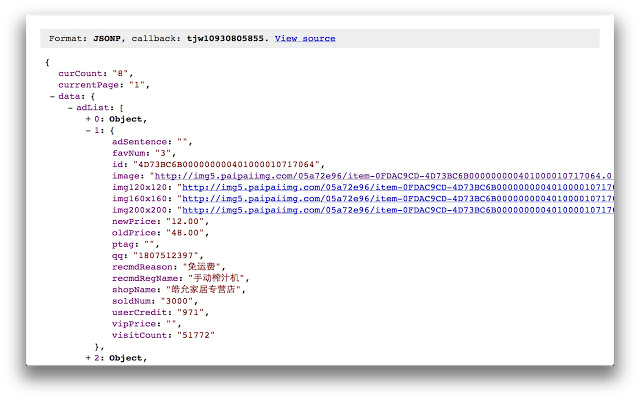Click the curCount key
Image resolution: width=640 pixels, height=400 pixels.
(x=80, y=73)
